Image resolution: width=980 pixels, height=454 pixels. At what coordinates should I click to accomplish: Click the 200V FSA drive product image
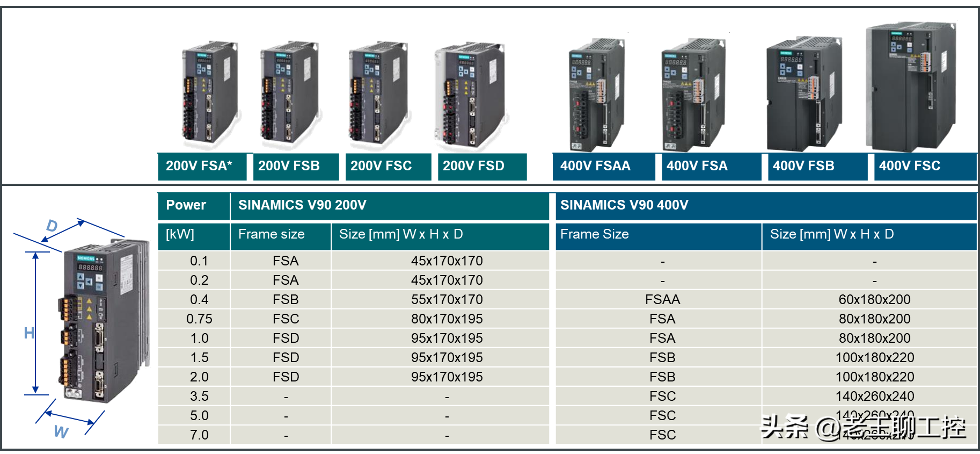(210, 95)
